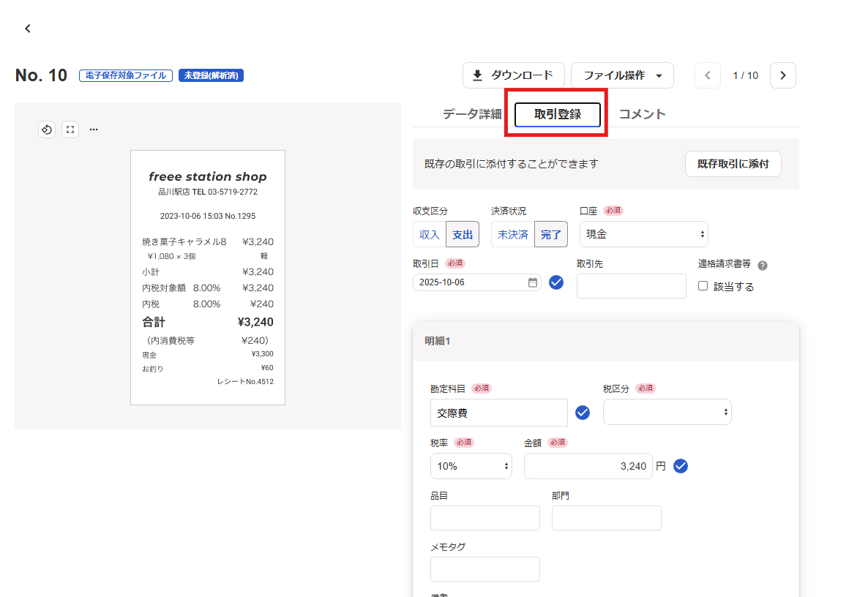Switch to the データ詳細 tab
The image size is (868, 597).
pyautogui.click(x=472, y=114)
